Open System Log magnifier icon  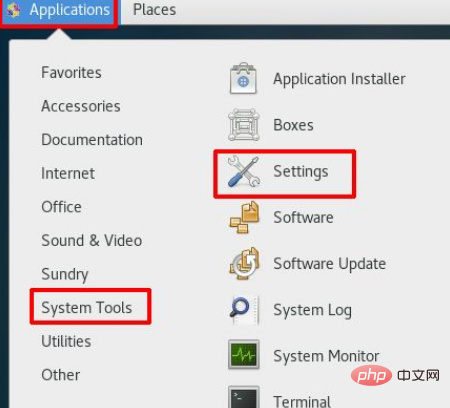click(x=244, y=310)
